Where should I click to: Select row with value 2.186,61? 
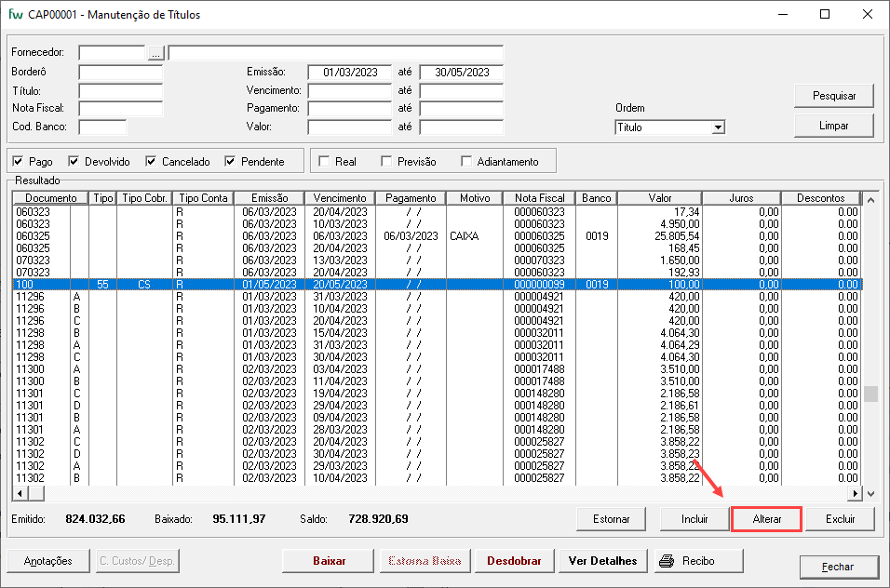pyautogui.click(x=438, y=406)
